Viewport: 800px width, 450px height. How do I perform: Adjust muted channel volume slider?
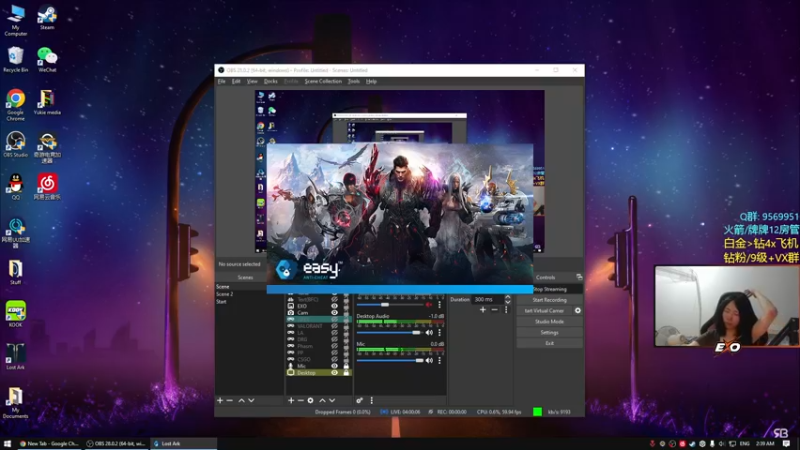pyautogui.click(x=390, y=305)
